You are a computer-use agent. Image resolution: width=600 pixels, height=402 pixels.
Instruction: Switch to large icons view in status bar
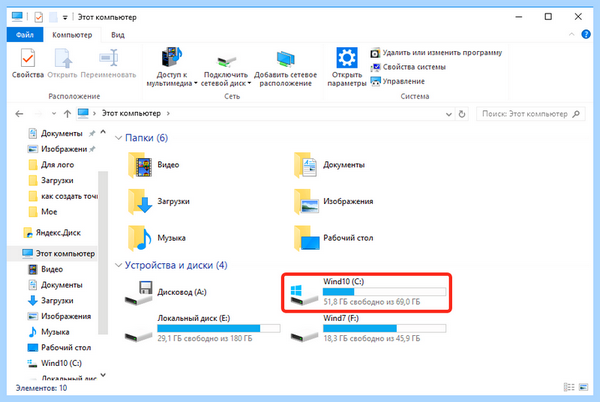pos(583,387)
